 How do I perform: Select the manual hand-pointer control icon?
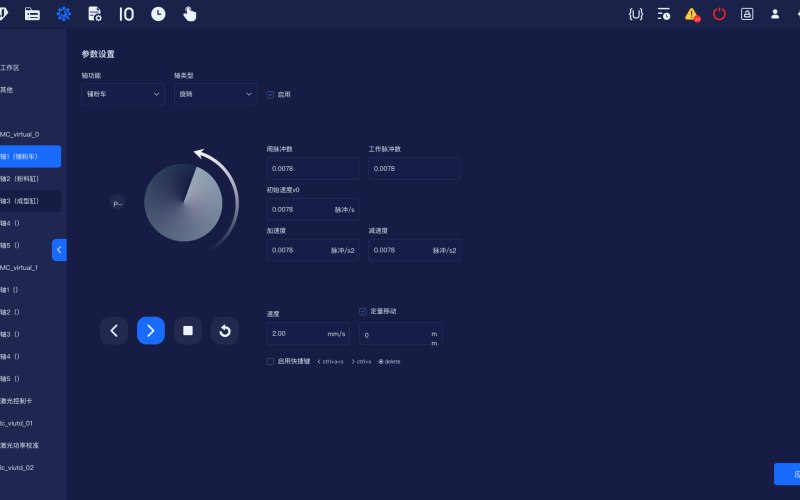190,14
